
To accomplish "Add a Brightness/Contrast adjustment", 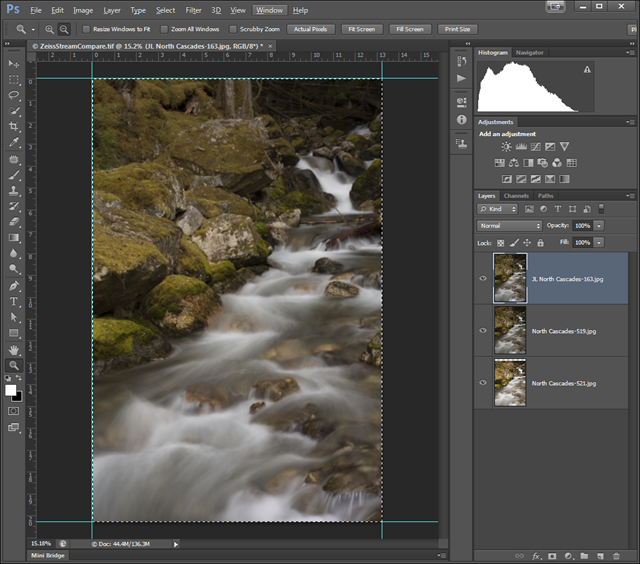I will [506, 147].
